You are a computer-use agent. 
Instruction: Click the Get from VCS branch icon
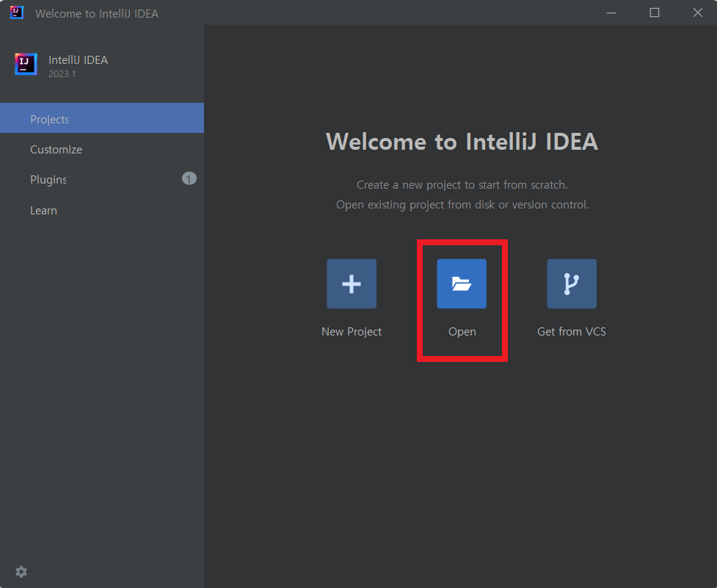(572, 283)
